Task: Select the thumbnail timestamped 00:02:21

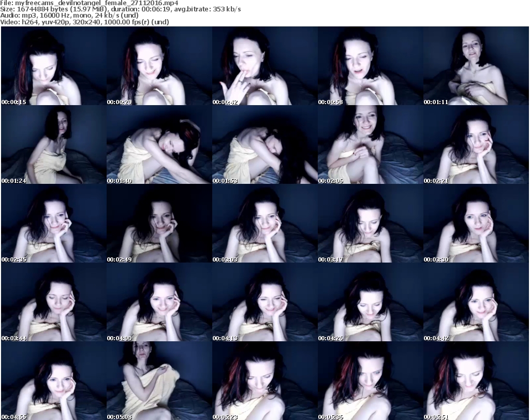Action: coord(476,144)
